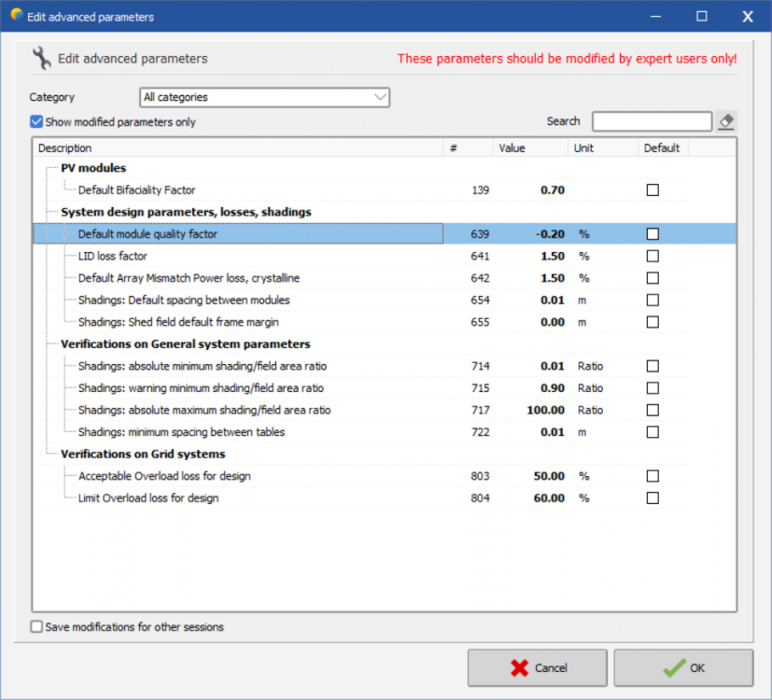Open the Category dropdown list
Screen dimensions: 772x700
click(x=265, y=97)
